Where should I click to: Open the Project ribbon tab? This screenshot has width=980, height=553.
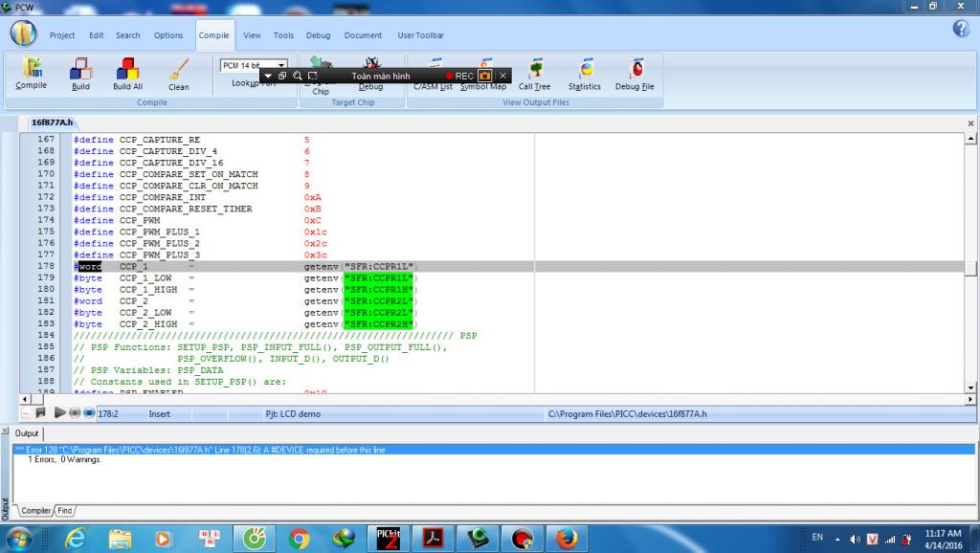click(x=62, y=35)
